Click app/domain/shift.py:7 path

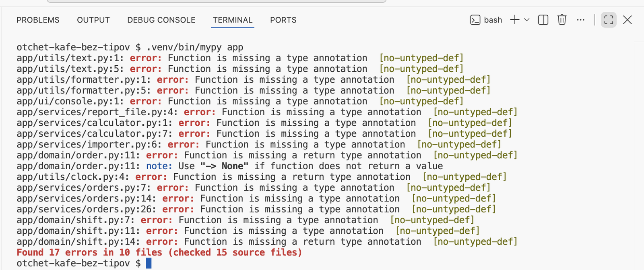coord(76,220)
